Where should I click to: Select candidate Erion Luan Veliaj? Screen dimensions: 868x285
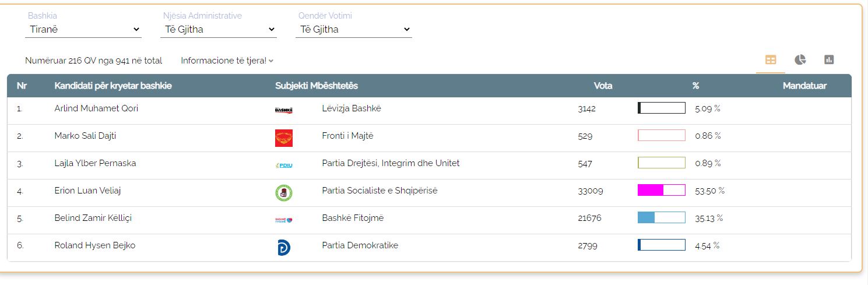point(87,191)
